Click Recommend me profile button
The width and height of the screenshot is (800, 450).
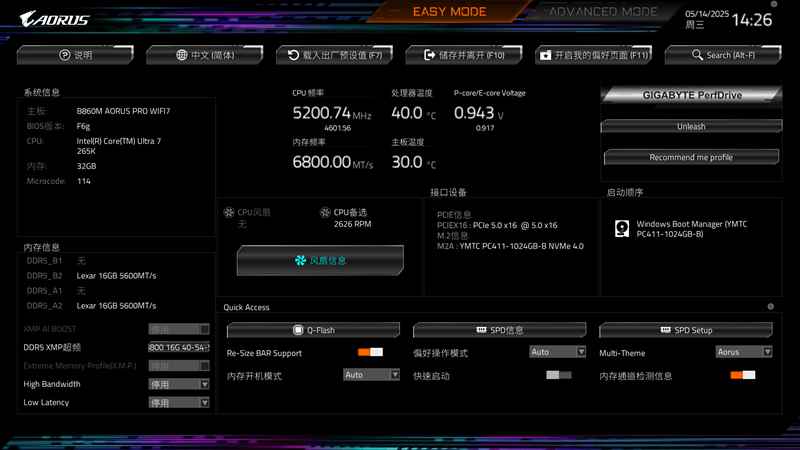(691, 157)
